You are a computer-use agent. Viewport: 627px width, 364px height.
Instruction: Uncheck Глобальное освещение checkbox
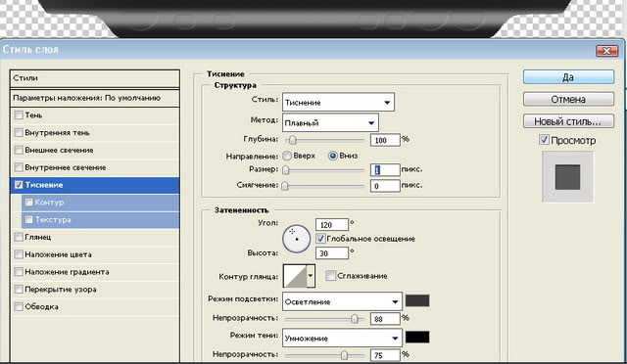tap(320, 239)
